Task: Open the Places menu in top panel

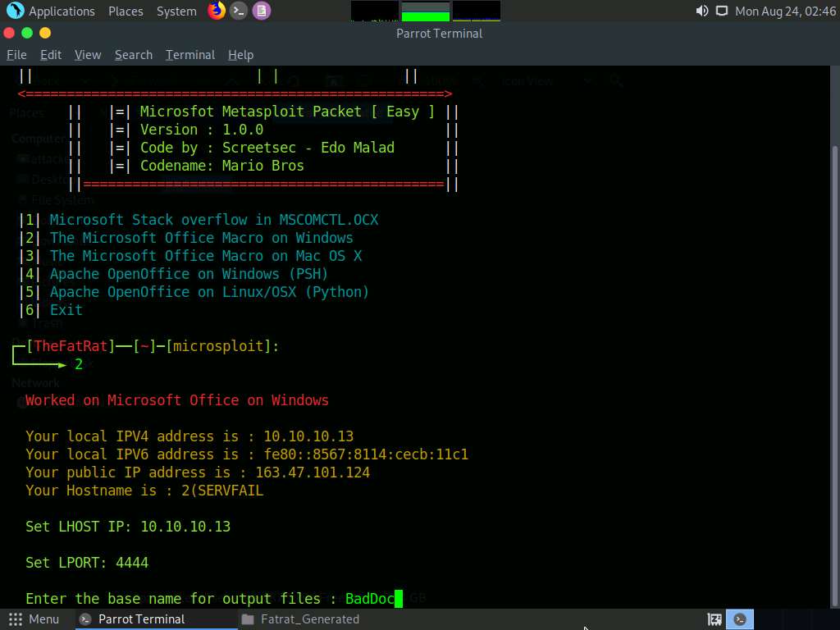Action: pos(126,11)
